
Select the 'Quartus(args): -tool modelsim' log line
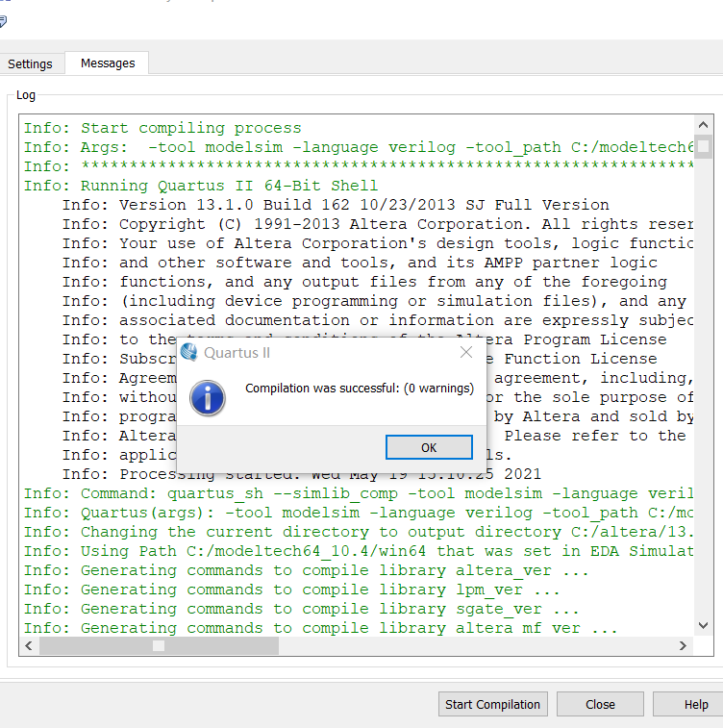(359, 513)
